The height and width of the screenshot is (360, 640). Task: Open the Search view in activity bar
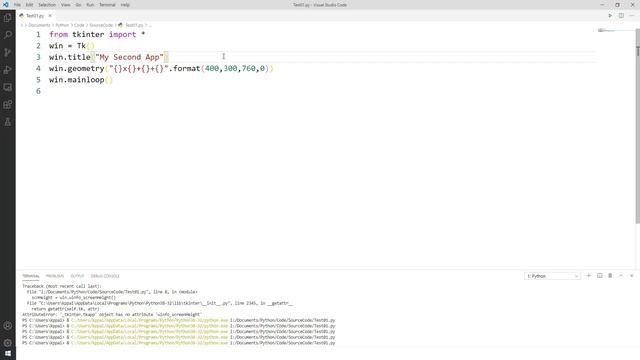click(x=8, y=35)
